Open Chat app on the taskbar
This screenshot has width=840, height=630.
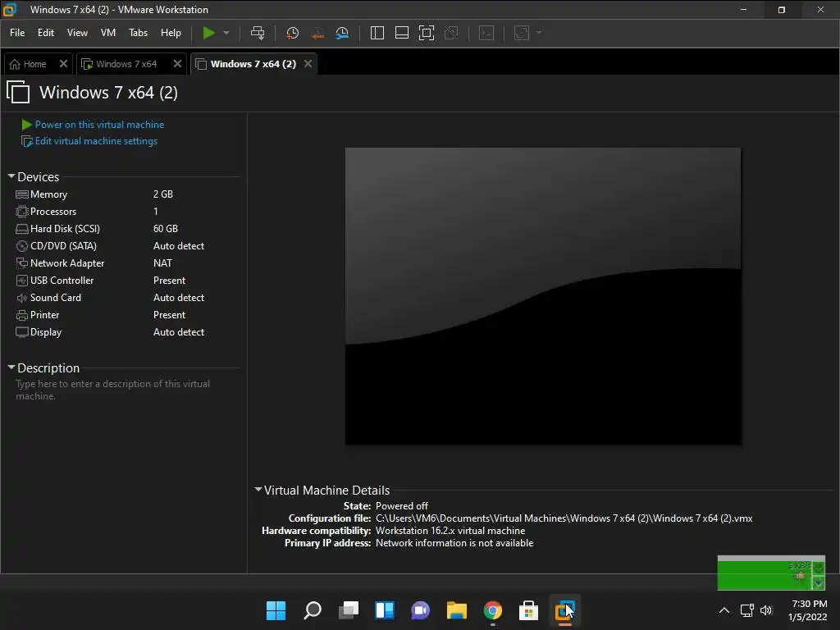pos(421,610)
